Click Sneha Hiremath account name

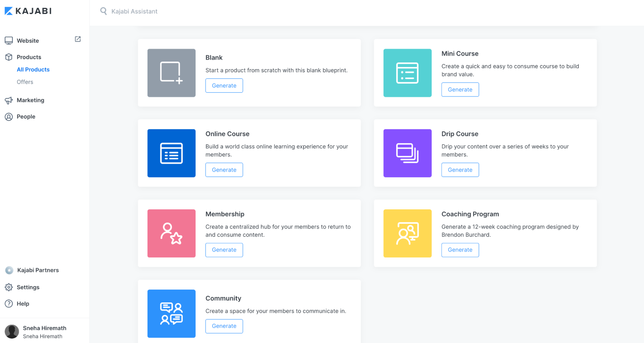[x=44, y=328]
